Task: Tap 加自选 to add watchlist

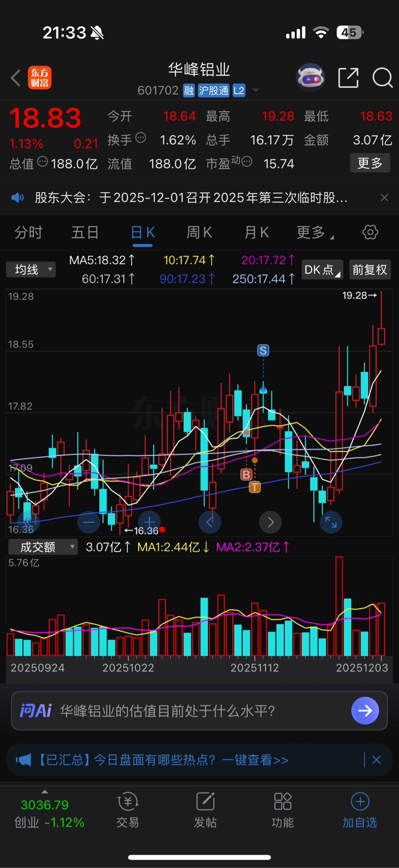Action: click(360, 811)
